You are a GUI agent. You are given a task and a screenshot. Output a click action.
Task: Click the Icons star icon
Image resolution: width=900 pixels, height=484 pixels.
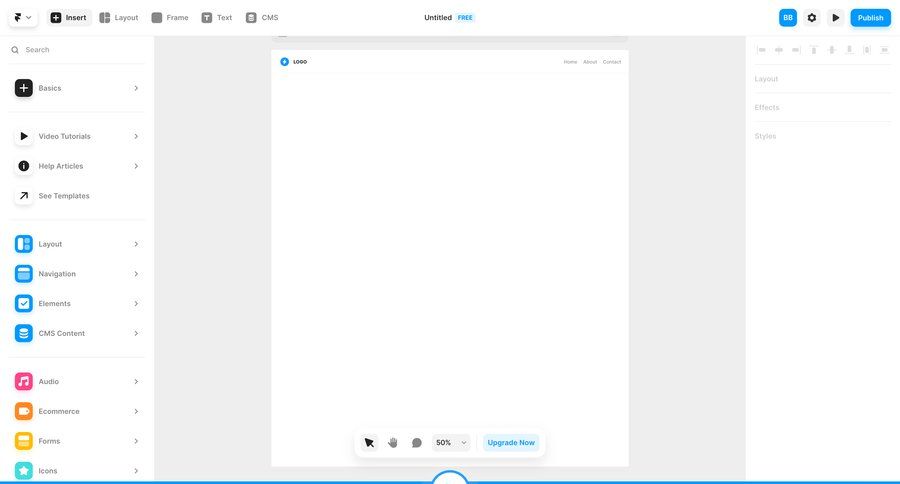tap(24, 471)
